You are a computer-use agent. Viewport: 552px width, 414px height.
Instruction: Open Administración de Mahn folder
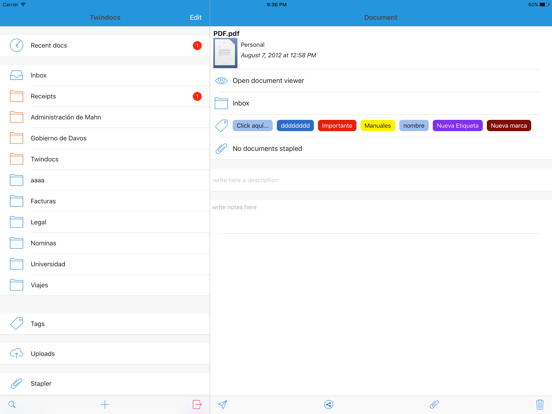(x=105, y=117)
